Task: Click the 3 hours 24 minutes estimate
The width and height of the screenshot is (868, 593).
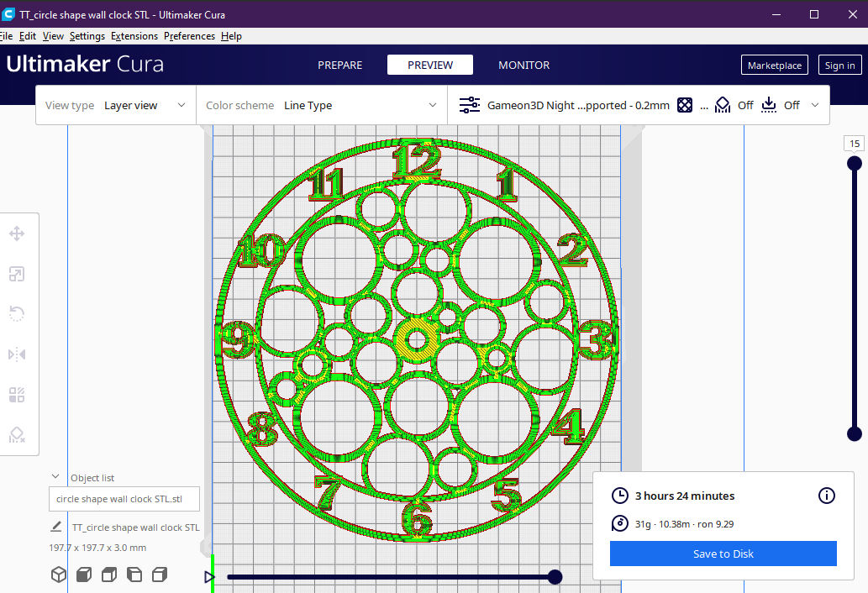Action: coord(685,496)
